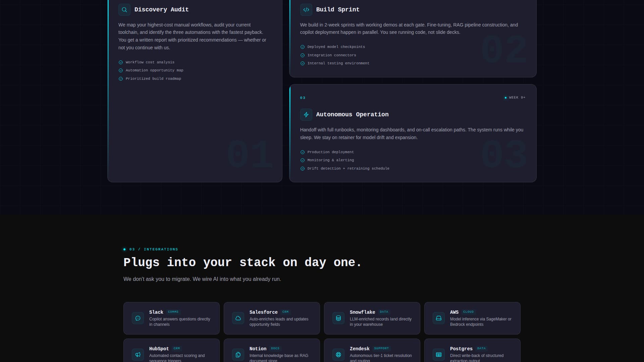Click 'Workflow cost analysis' list item

click(150, 62)
